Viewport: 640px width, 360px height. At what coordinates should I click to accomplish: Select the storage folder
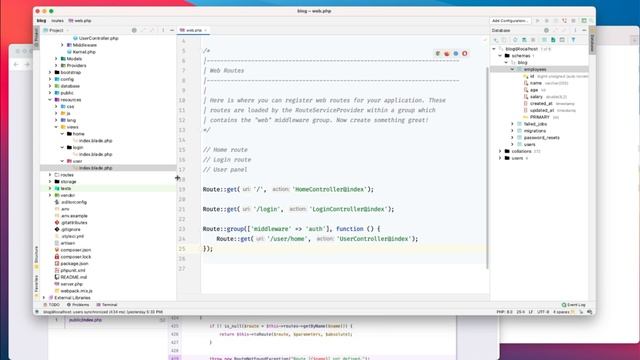coord(68,182)
